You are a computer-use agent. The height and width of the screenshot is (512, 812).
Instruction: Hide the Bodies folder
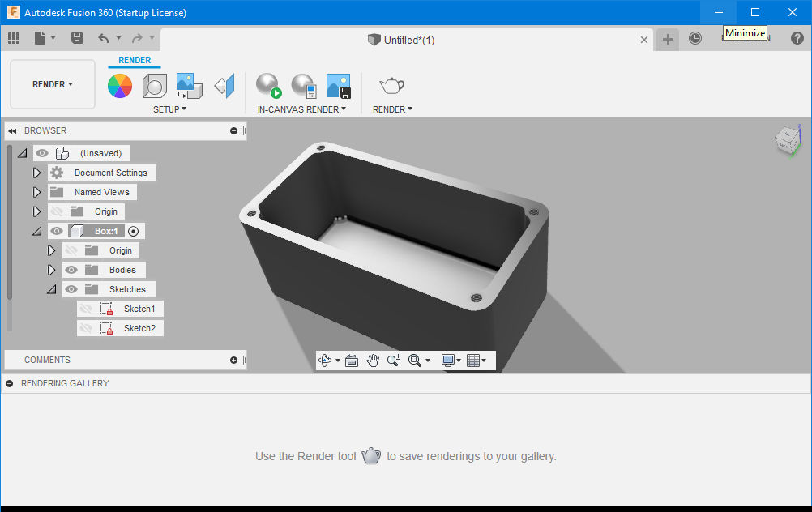(71, 270)
